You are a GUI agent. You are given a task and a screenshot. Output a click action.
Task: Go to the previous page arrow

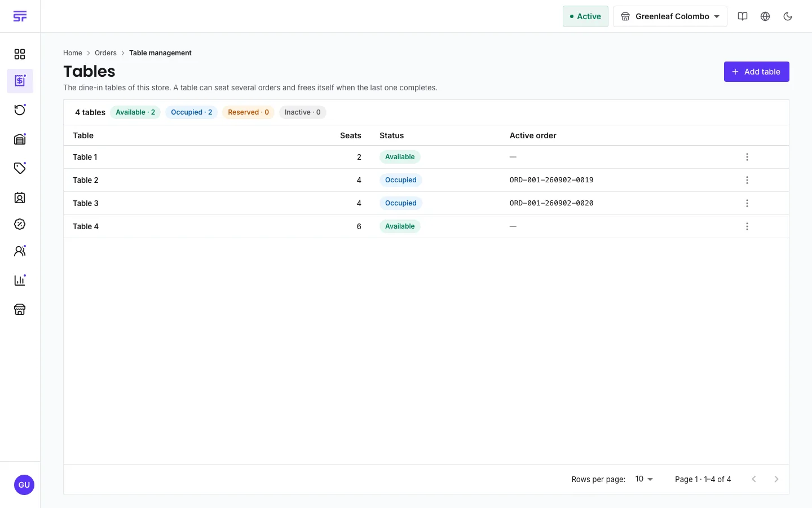pos(754,479)
